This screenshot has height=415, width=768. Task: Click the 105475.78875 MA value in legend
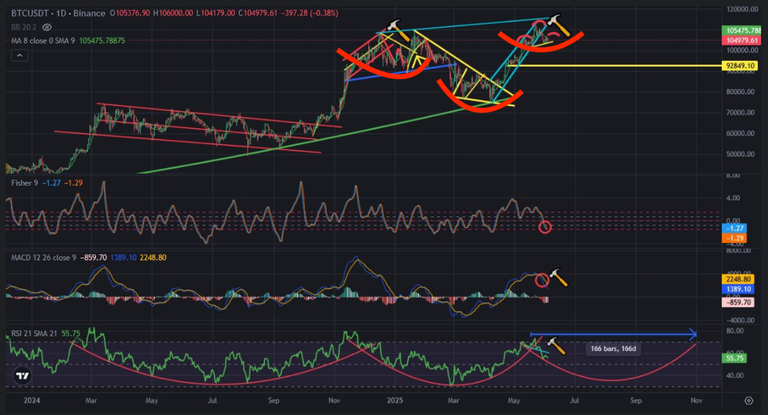coord(102,41)
